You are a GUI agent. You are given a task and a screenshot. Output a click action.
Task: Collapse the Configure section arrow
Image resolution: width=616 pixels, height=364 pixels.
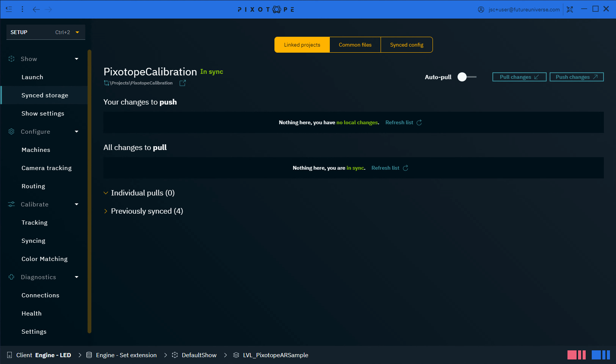click(77, 131)
